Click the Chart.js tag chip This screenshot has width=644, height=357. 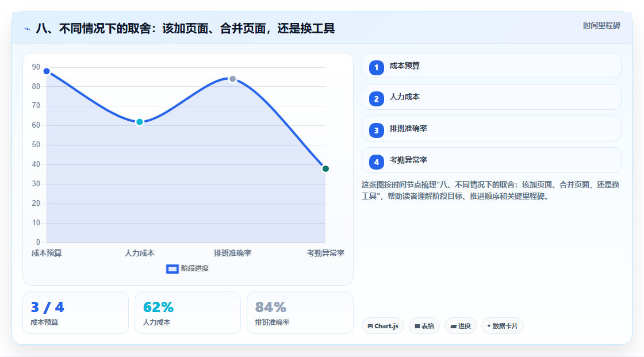point(383,326)
